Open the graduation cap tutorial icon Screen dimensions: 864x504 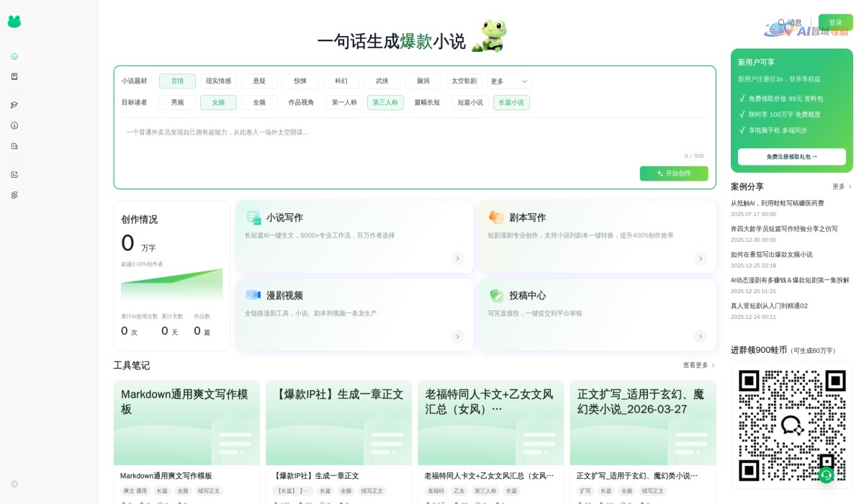pyautogui.click(x=14, y=105)
